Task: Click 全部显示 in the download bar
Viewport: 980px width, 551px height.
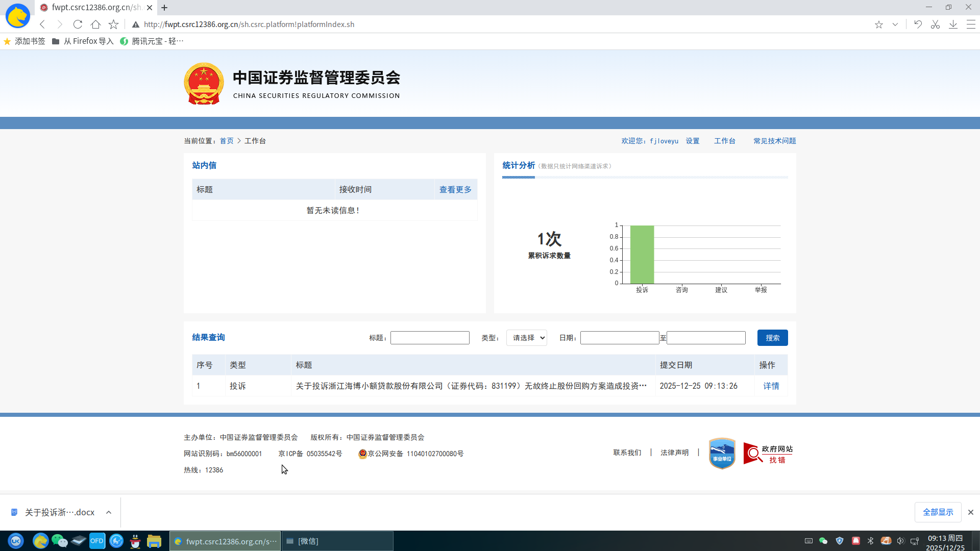Action: [938, 512]
